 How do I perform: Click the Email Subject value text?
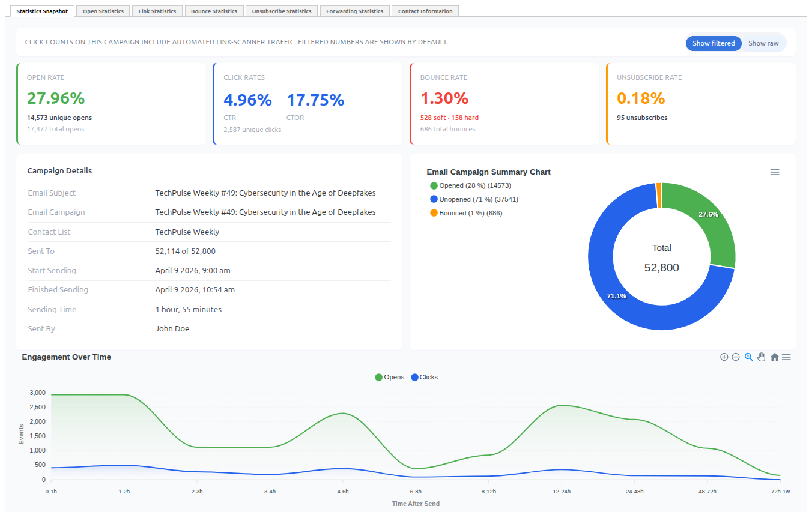[265, 193]
